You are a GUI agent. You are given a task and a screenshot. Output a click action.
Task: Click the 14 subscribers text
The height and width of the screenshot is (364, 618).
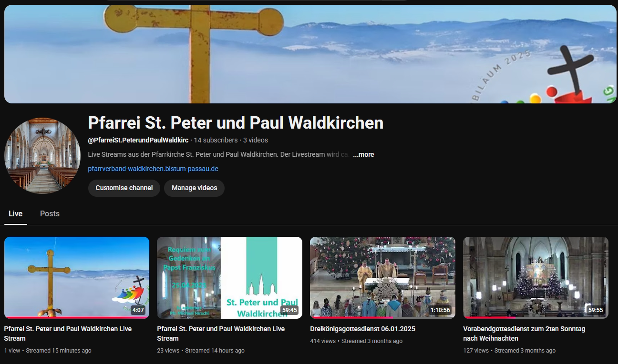tap(216, 140)
